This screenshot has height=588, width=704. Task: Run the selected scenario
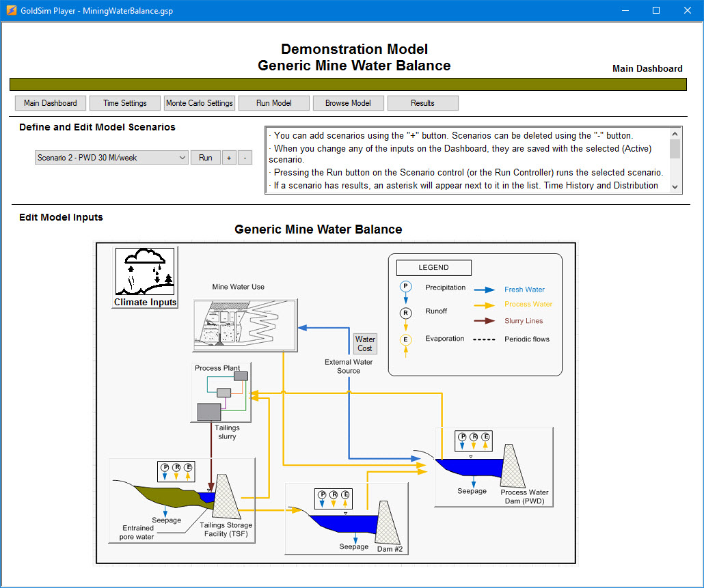(x=206, y=157)
